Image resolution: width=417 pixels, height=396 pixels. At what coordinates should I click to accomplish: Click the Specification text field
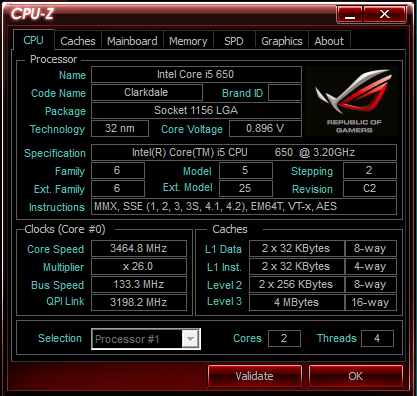tap(244, 152)
